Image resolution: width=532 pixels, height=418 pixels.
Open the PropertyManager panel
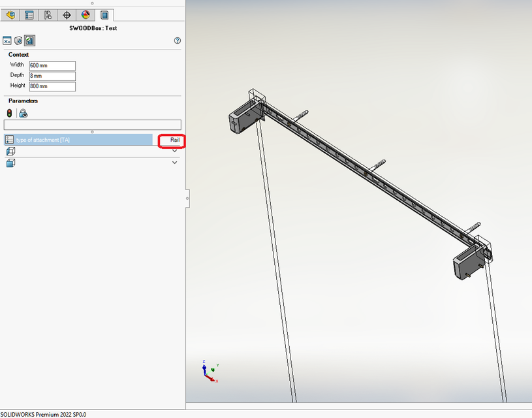(x=29, y=14)
